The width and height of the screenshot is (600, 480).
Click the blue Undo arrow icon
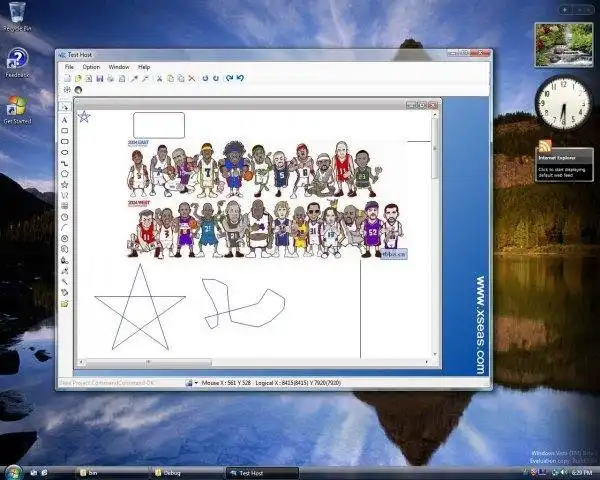(x=240, y=78)
